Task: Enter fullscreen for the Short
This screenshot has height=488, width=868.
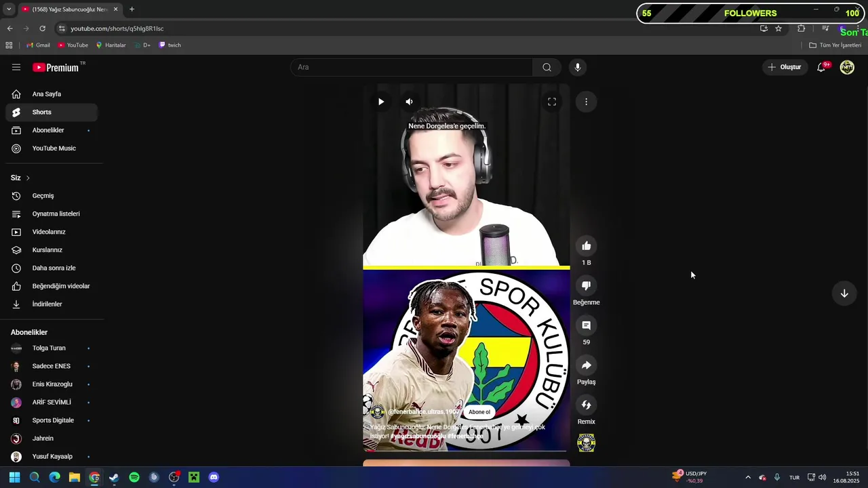Action: pos(552,102)
